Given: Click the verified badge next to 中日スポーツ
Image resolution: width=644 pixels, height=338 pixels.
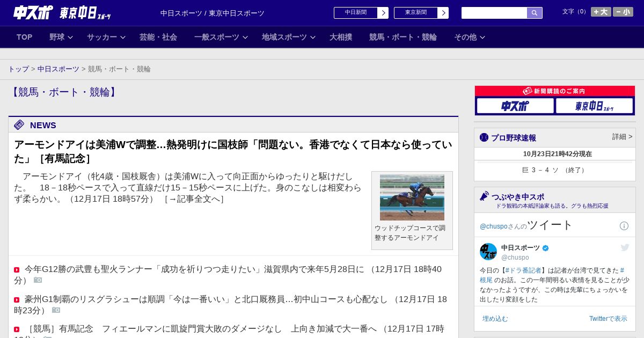Looking at the screenshot, I should [x=546, y=248].
